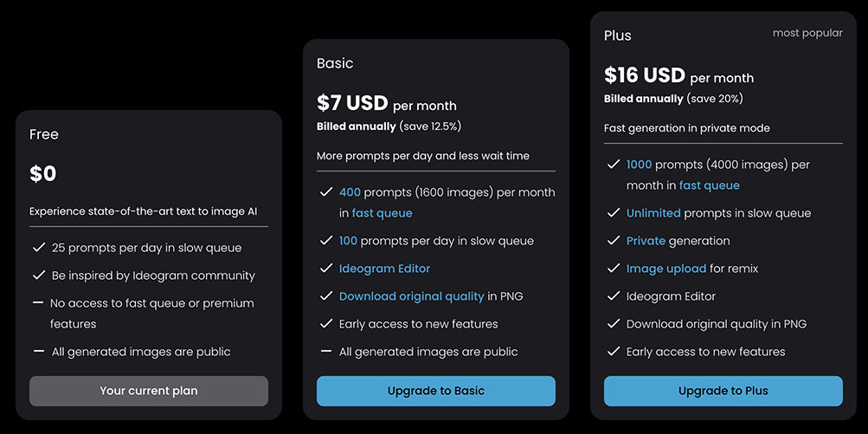Screen dimensions: 868x434
Task: Click dash icon beside No access to fast queue
Action: [38, 302]
